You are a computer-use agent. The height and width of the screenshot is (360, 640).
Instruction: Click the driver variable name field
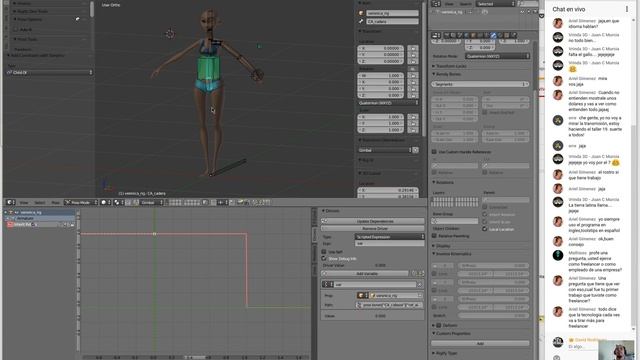coord(376,284)
